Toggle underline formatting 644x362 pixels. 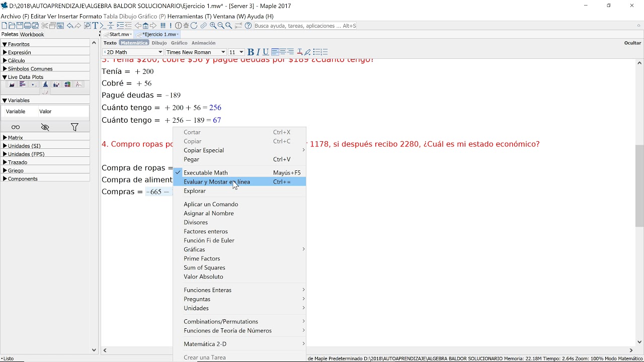click(266, 52)
